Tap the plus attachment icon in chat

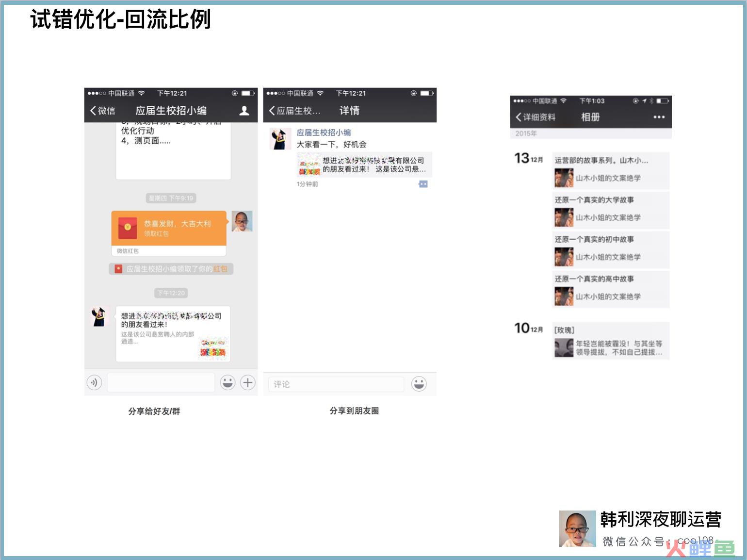tap(248, 382)
